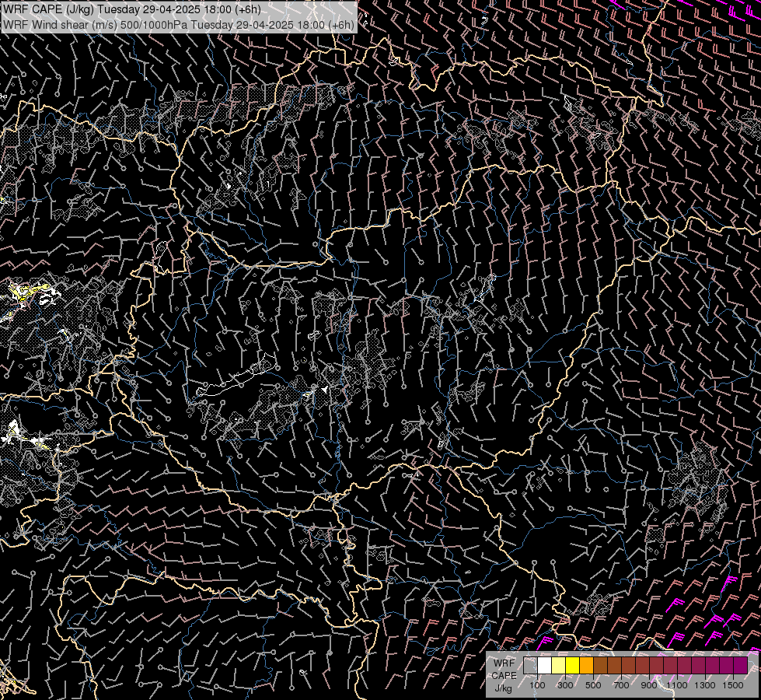
Task: Click the WRF Wind shear title line
Action: point(179,25)
